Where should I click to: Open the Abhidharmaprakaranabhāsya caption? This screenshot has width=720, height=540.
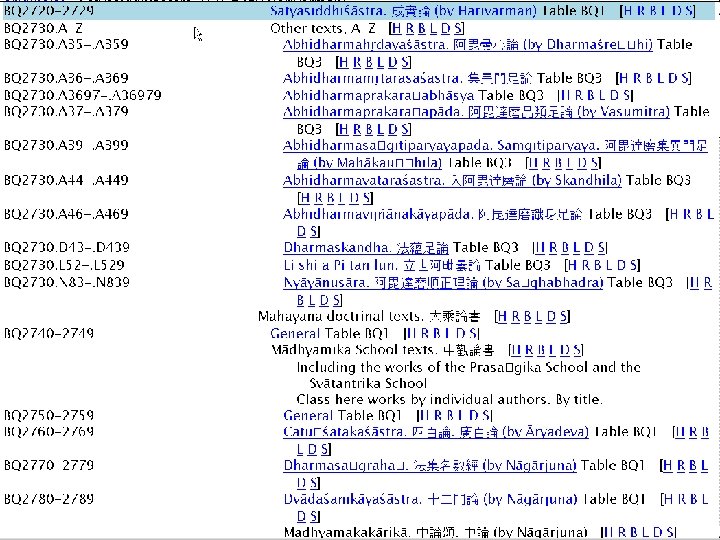pyautogui.click(x=378, y=96)
